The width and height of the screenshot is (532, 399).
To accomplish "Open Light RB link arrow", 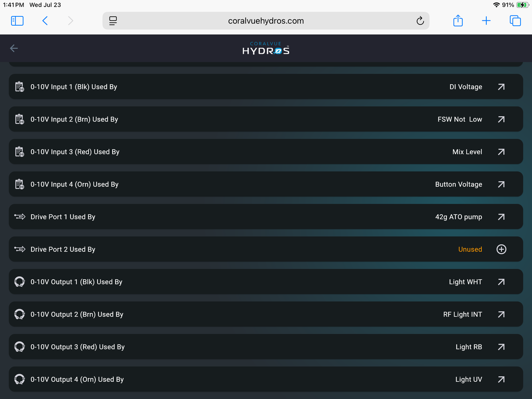I will point(501,347).
